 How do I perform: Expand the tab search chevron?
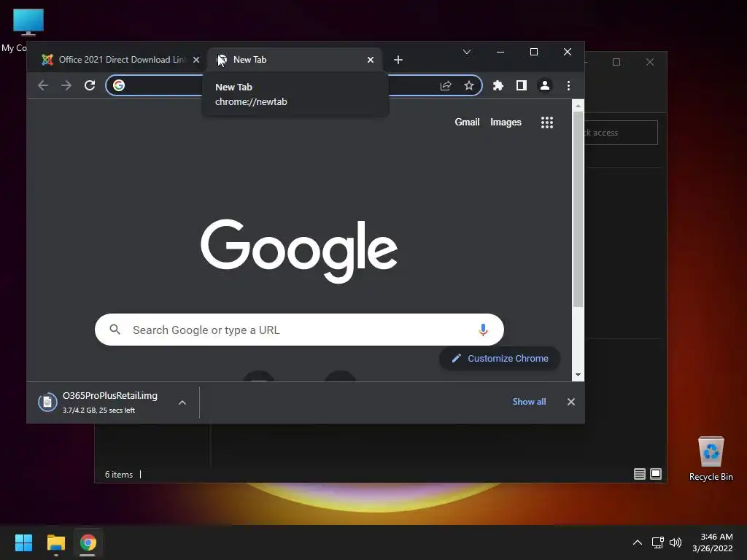click(x=467, y=52)
